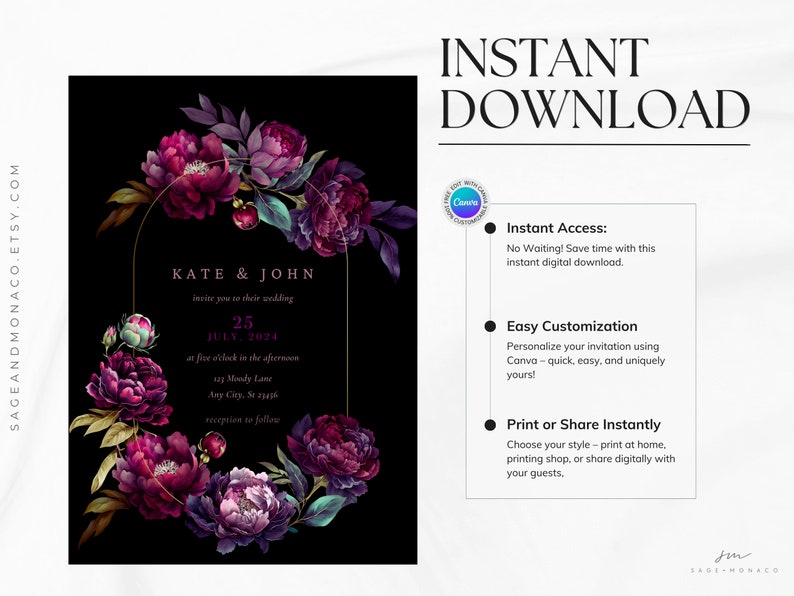Click the '123 Moody Lane' address line

243,378
